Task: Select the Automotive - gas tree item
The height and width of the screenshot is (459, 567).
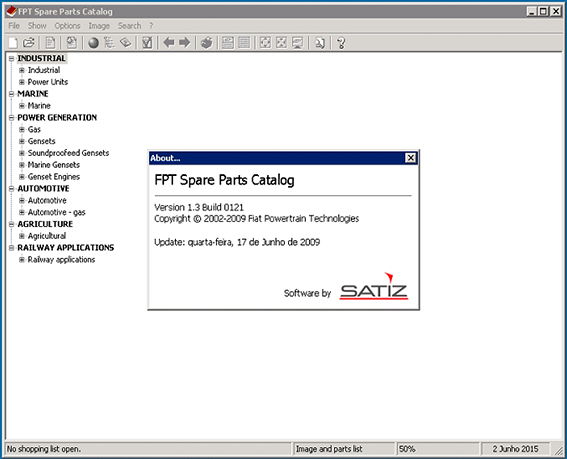Action: (57, 212)
